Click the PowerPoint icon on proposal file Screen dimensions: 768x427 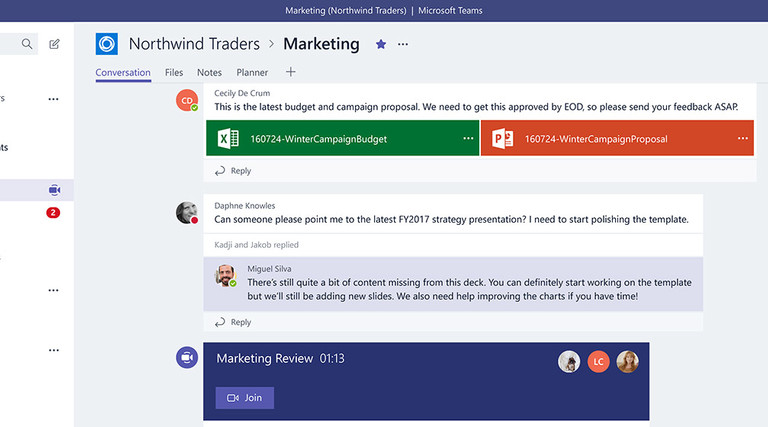(x=503, y=139)
